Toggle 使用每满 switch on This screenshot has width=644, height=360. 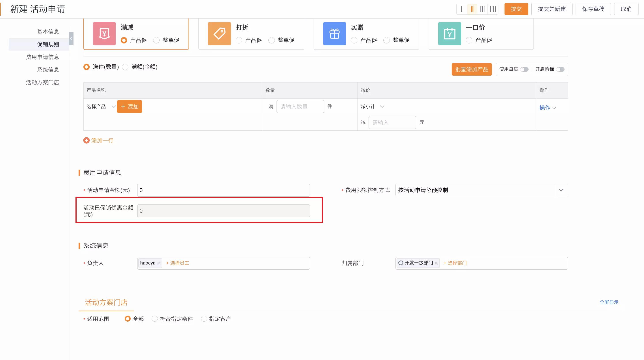[x=524, y=69]
